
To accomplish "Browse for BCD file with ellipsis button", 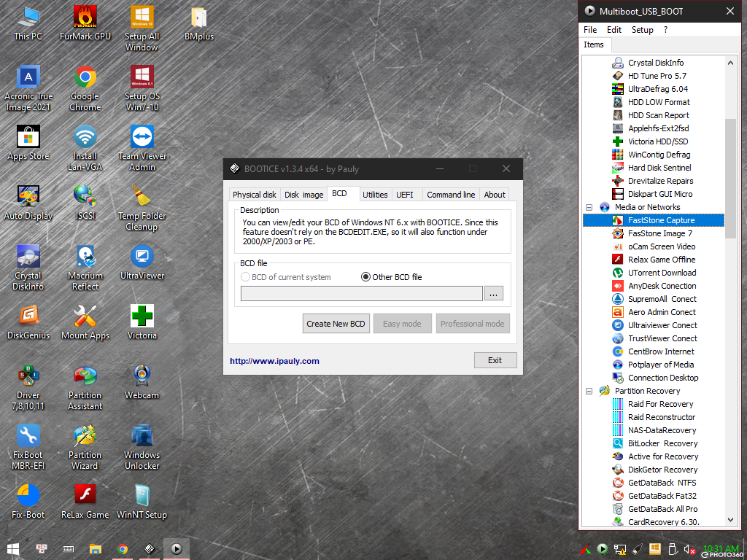I will pyautogui.click(x=494, y=294).
